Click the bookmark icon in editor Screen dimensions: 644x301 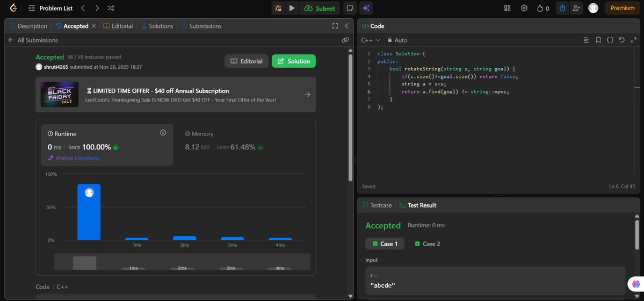click(598, 40)
